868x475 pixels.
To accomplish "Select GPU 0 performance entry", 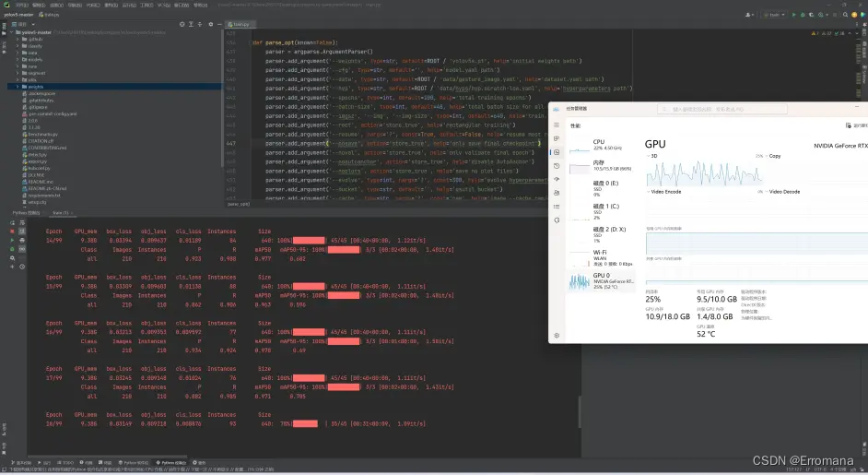I will pyautogui.click(x=603, y=281).
